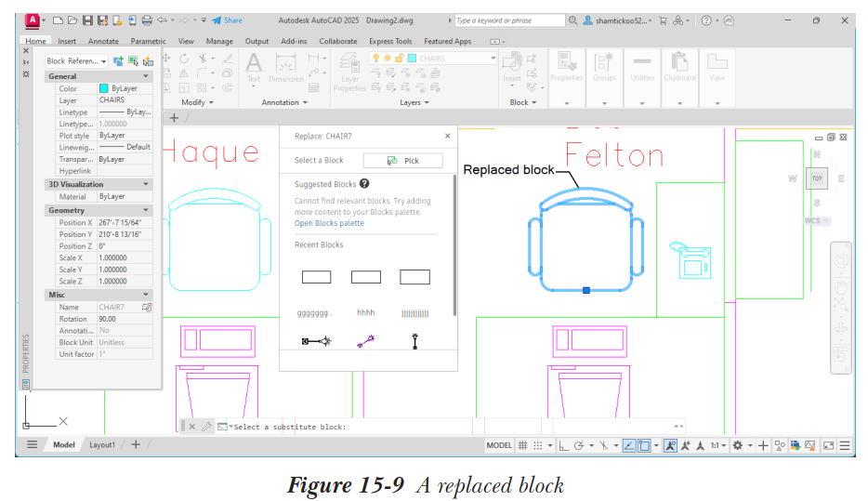Toggle annotation objects visibility in status bar

[x=670, y=445]
